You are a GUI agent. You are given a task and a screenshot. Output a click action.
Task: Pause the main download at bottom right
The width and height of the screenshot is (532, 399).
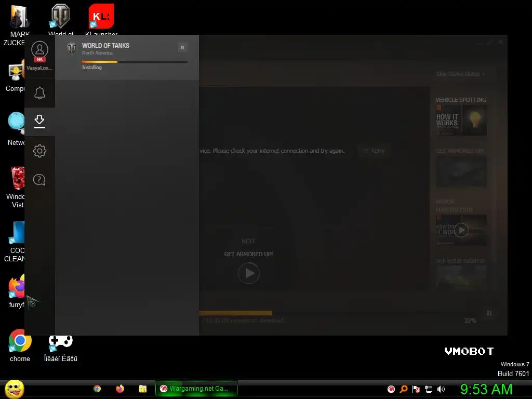click(x=489, y=313)
